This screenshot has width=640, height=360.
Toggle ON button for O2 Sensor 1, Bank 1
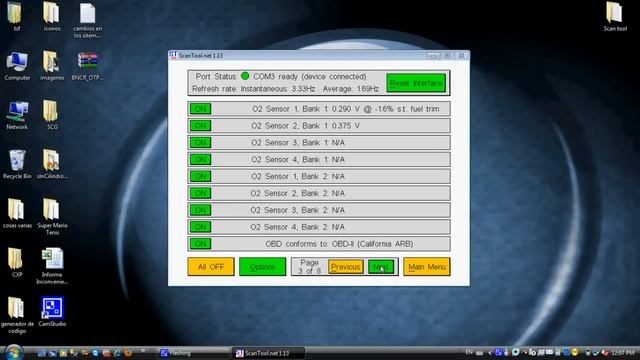[200, 109]
